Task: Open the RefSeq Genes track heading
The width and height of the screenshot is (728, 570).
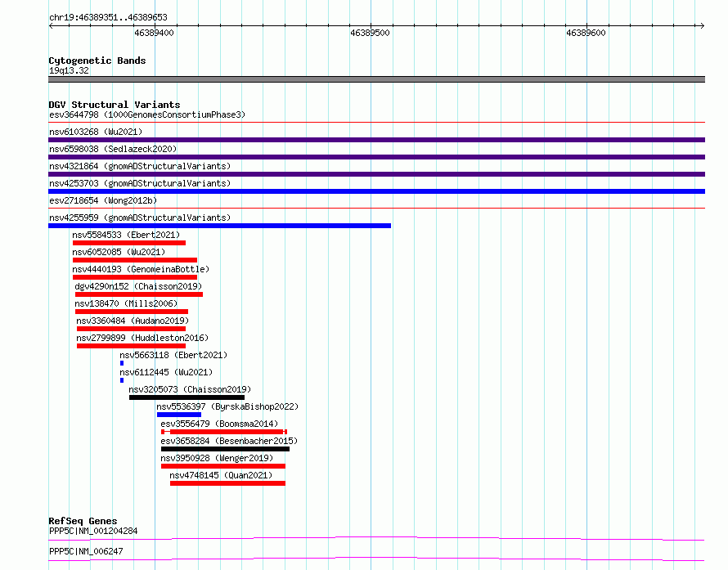Action: [x=83, y=521]
